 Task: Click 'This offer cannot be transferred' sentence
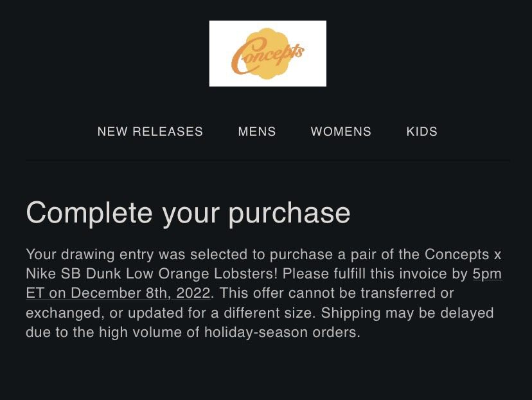[x=337, y=293]
